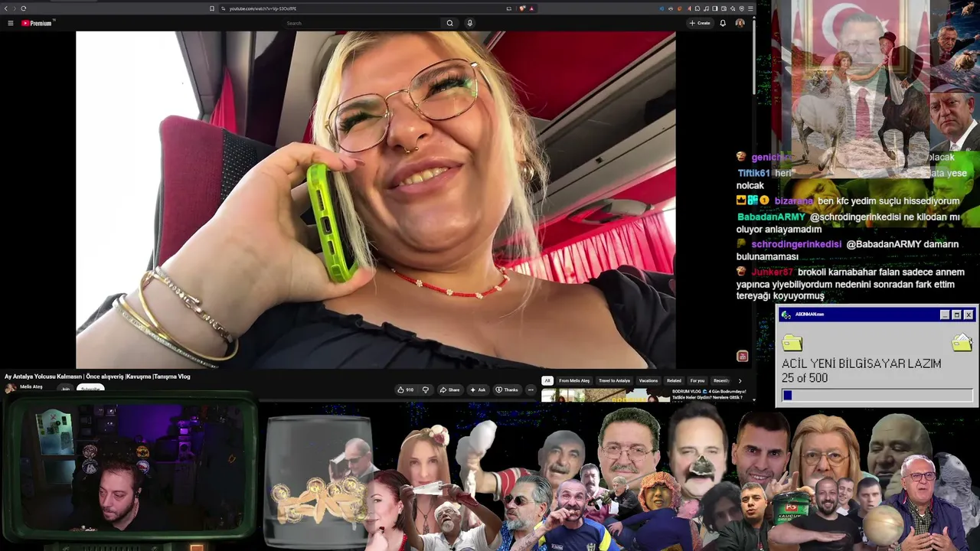This screenshot has height=551, width=980.
Task: Click the video player area
Action: click(x=375, y=200)
